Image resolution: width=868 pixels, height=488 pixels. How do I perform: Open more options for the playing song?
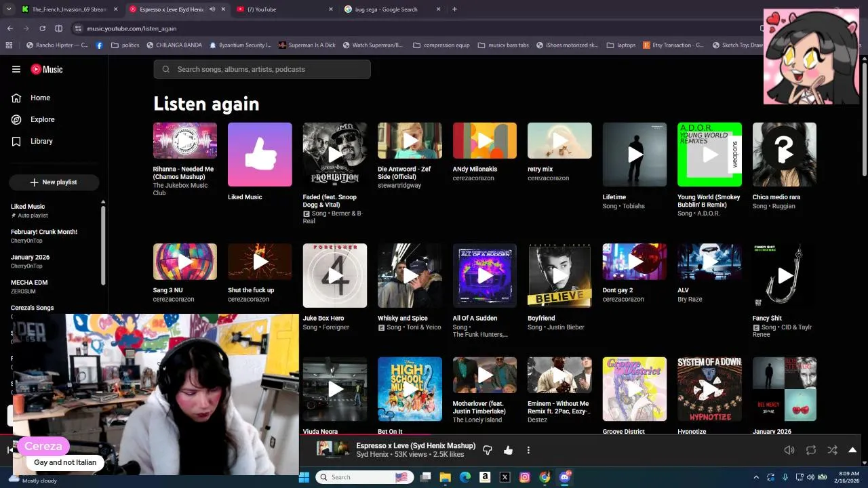528,450
